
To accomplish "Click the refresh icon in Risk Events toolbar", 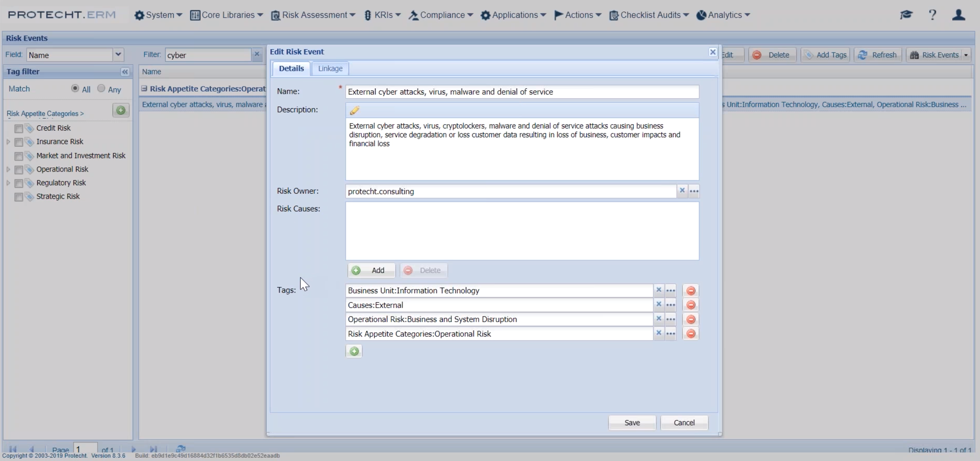I will click(864, 55).
